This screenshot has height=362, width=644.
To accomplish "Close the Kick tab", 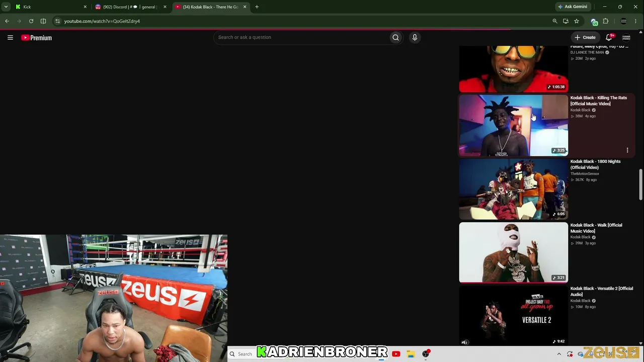I will [85, 7].
